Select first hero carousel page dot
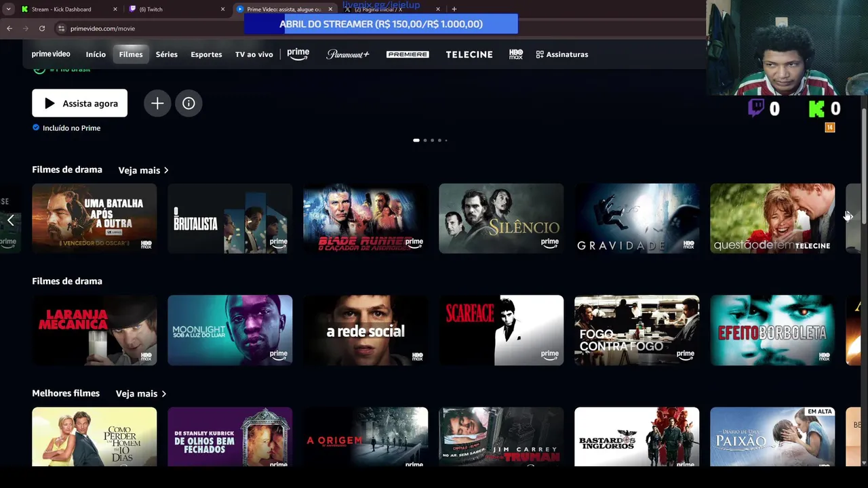Viewport: 868px width, 488px height. pyautogui.click(x=416, y=140)
